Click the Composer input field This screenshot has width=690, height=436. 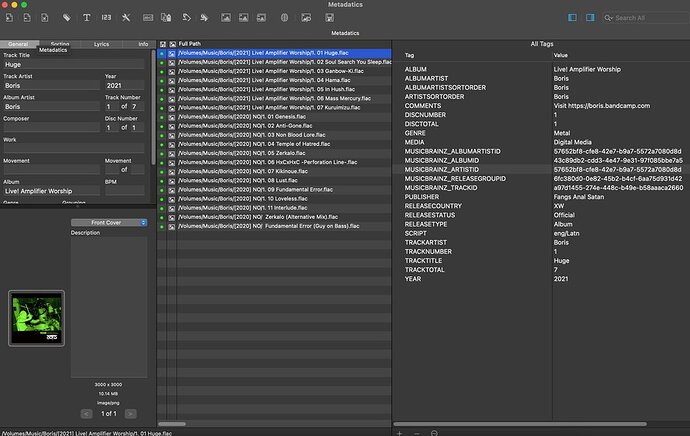coord(51,128)
